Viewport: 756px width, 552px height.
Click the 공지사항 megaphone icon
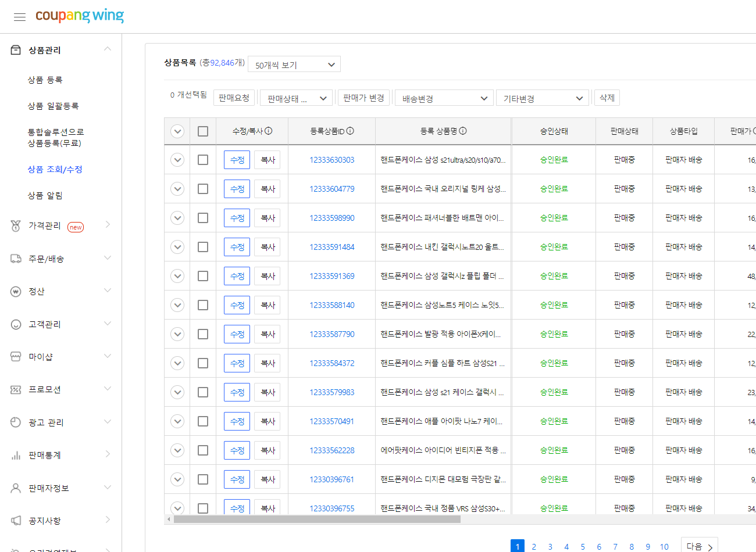click(x=16, y=521)
